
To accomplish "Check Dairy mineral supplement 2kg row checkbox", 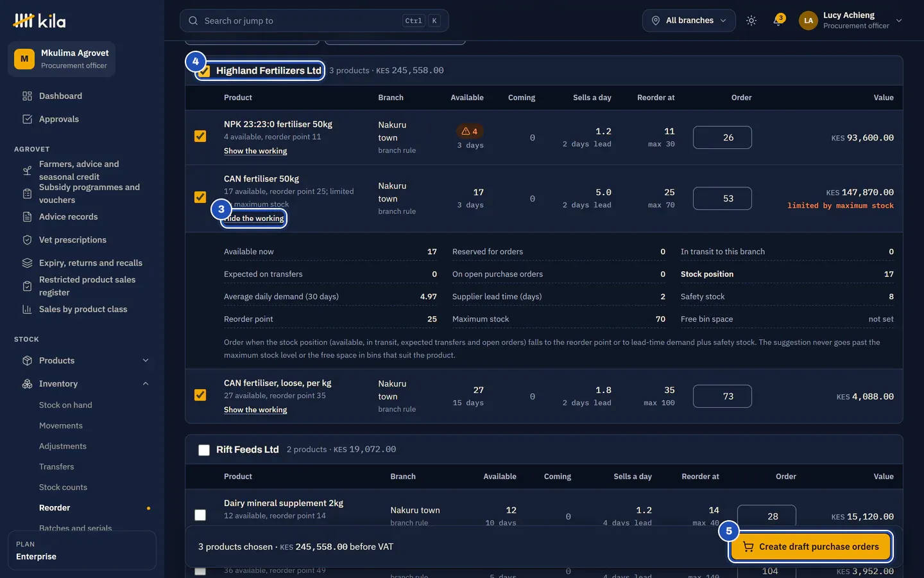I will point(200,515).
